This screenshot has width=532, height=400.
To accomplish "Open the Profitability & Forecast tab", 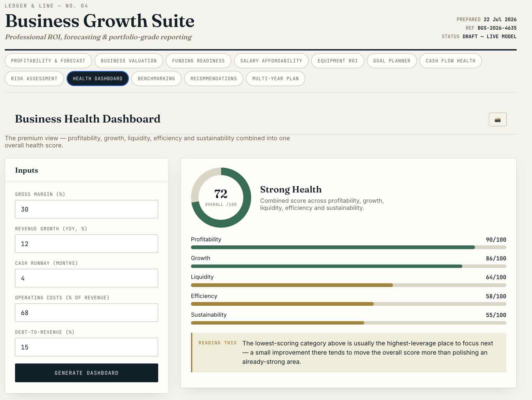I will coord(48,61).
